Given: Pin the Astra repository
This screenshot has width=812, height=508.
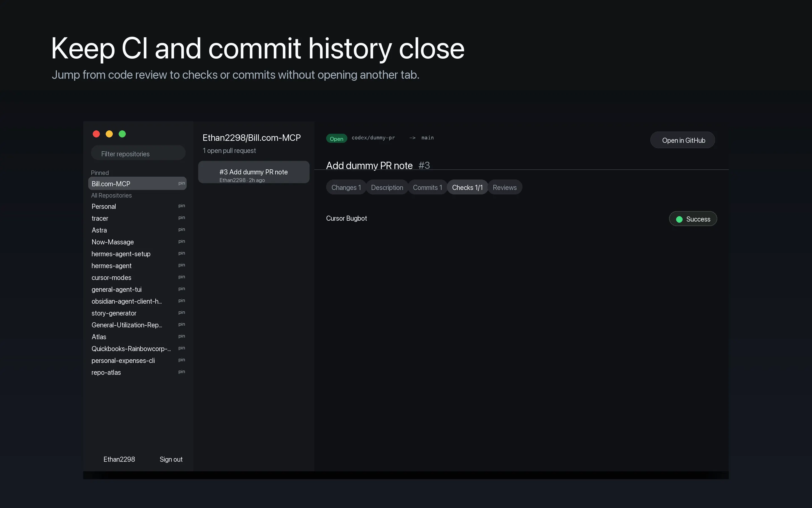Looking at the screenshot, I should pyautogui.click(x=182, y=229).
